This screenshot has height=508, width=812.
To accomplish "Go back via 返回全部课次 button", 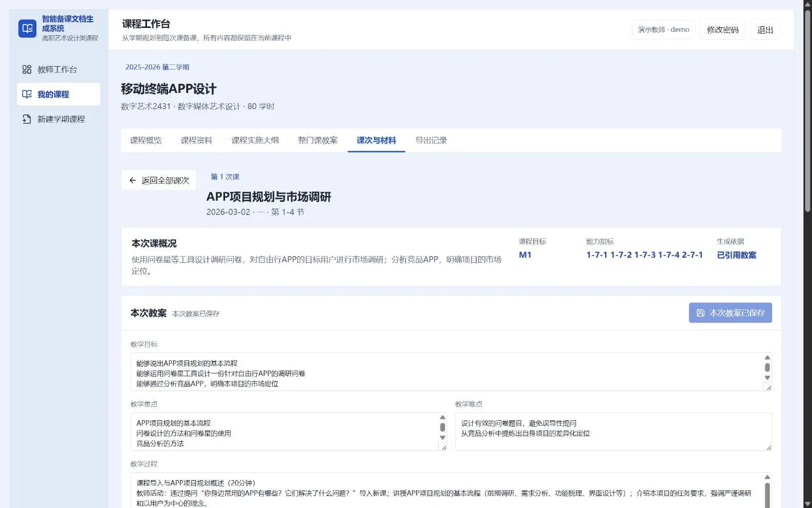I will pyautogui.click(x=159, y=180).
